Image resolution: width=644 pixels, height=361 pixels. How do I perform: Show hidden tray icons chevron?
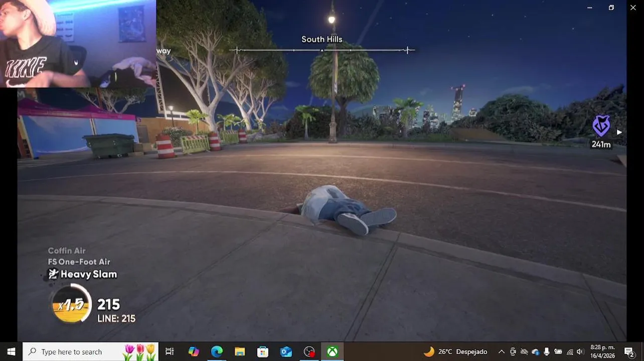pos(501,351)
